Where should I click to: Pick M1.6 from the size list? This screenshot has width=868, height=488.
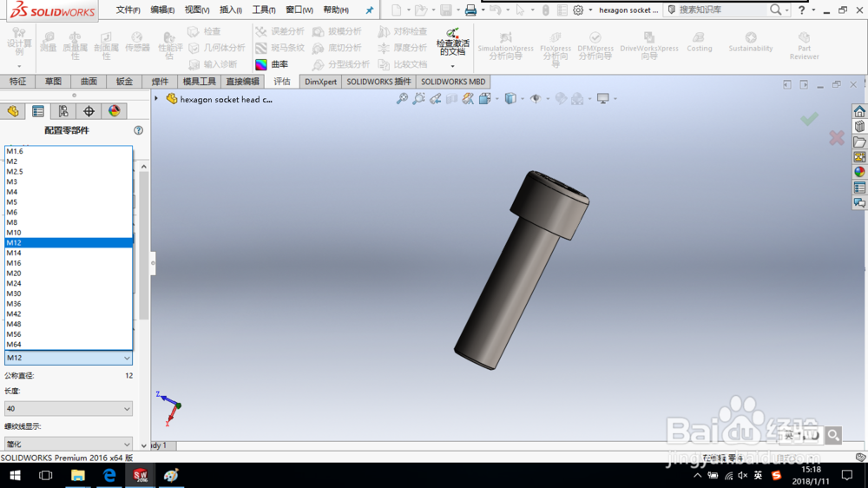point(69,151)
